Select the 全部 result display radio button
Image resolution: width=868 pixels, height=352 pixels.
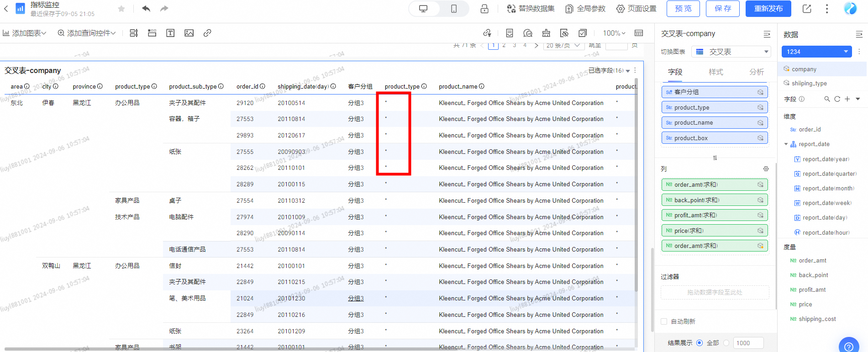(700, 343)
